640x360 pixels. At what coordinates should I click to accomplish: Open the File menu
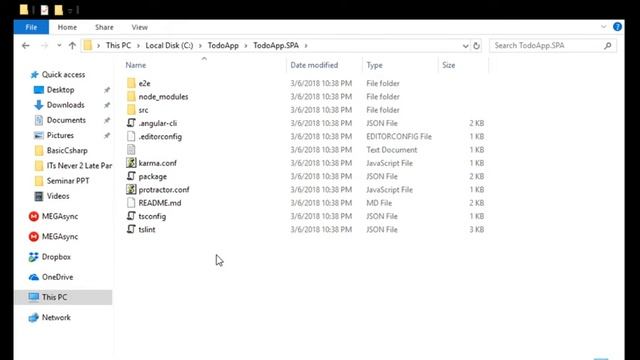[31, 27]
